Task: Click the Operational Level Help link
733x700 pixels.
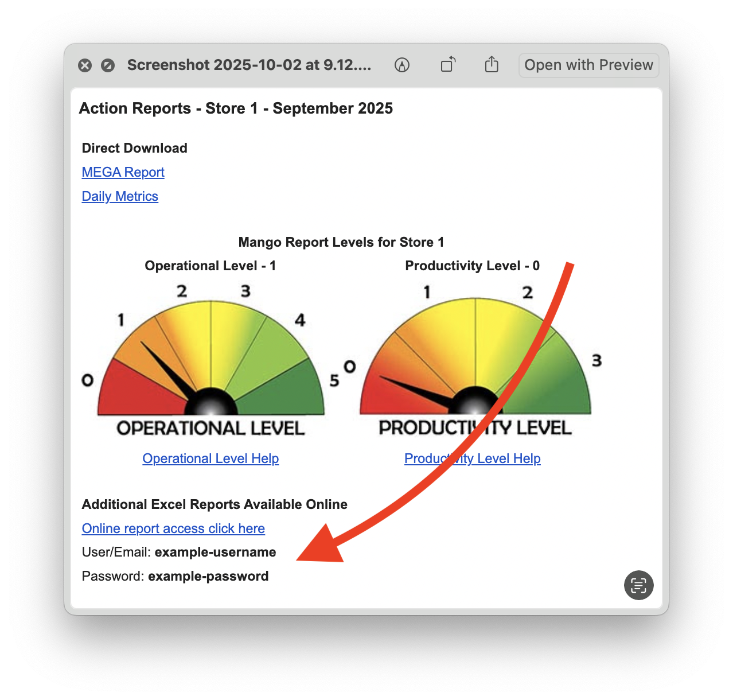Action: 210,458
